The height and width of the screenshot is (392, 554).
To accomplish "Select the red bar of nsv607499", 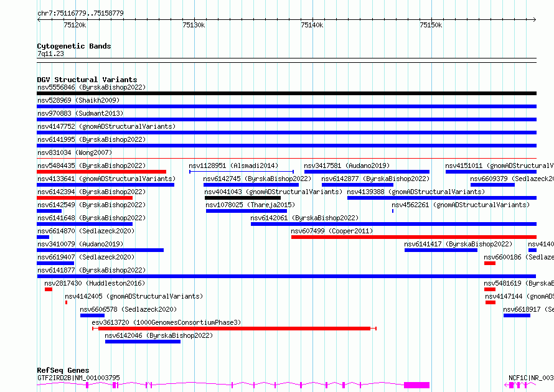I will click(414, 237).
